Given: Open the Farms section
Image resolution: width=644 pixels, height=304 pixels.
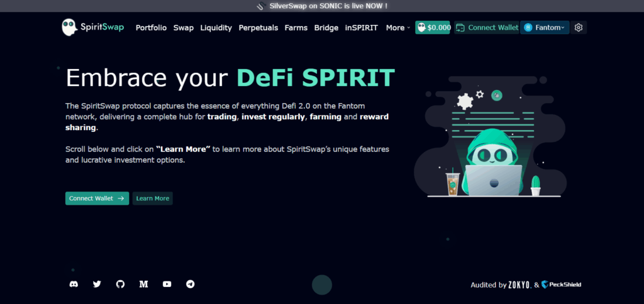Looking at the screenshot, I should 296,28.
